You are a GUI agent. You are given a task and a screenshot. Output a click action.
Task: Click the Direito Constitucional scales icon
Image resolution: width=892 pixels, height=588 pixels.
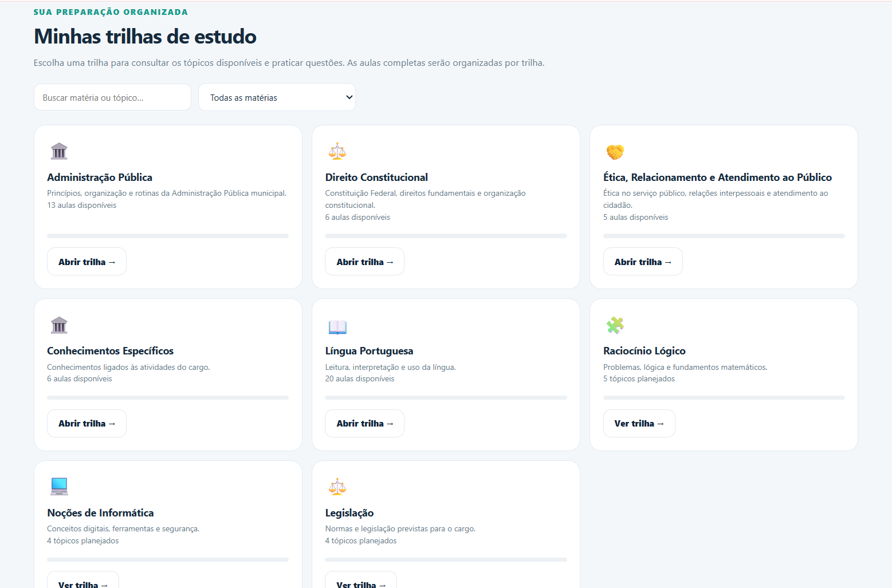coord(337,152)
